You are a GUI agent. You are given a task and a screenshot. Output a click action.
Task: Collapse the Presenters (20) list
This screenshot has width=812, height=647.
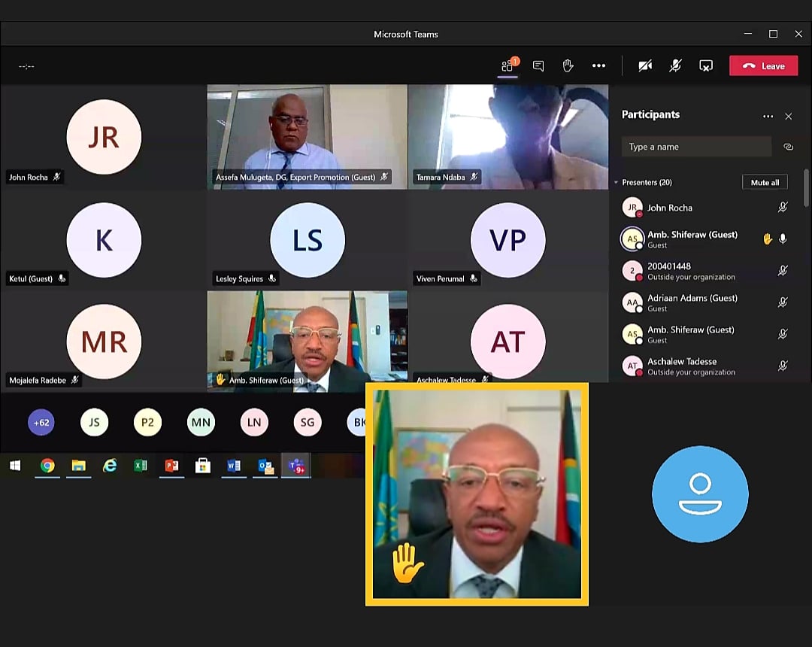[x=617, y=183]
